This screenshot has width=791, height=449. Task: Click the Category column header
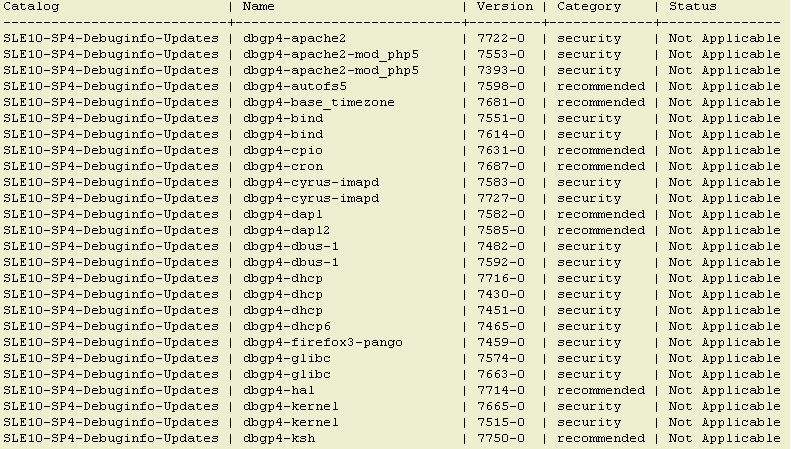pyautogui.click(x=589, y=7)
